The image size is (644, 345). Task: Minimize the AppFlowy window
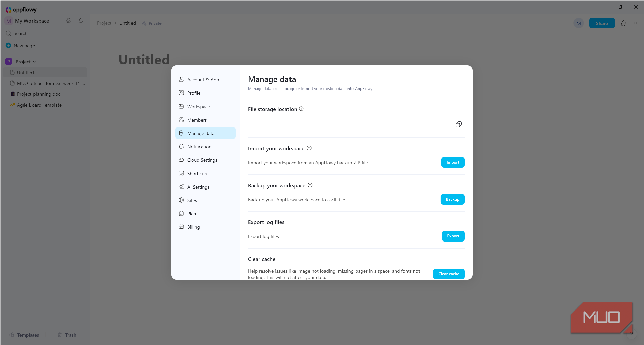point(605,7)
